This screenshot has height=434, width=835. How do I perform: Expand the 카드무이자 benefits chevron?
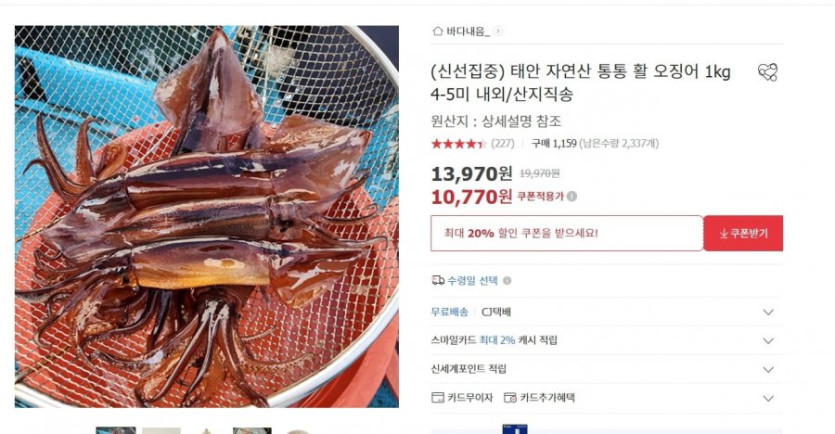768,398
